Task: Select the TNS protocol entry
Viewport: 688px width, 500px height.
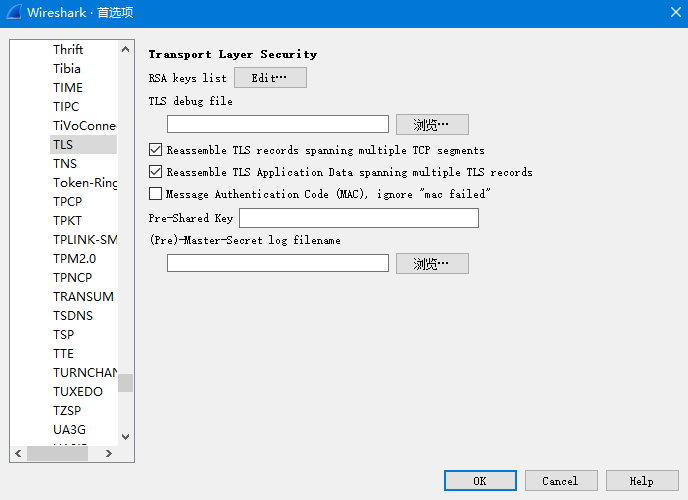Action: coord(65,164)
